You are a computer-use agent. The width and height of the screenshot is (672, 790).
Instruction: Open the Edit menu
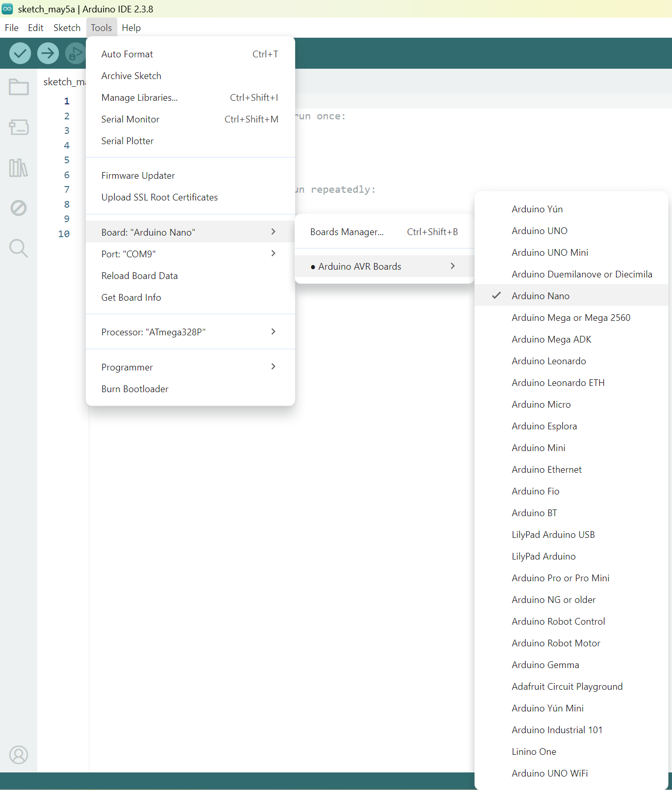tap(36, 28)
